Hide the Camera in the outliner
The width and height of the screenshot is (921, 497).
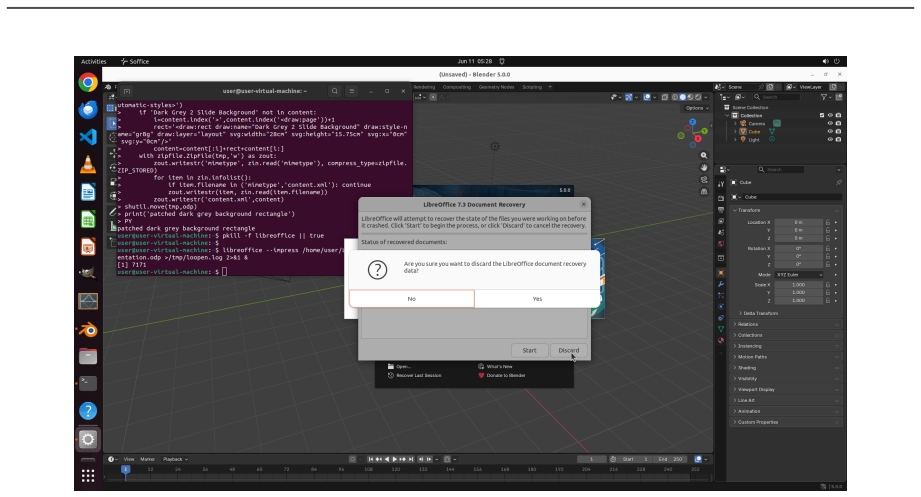[x=830, y=123]
